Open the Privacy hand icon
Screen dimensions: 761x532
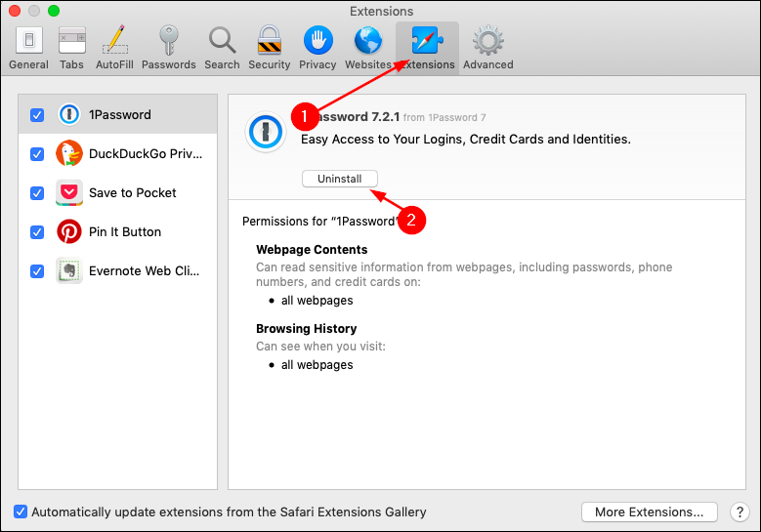click(317, 40)
